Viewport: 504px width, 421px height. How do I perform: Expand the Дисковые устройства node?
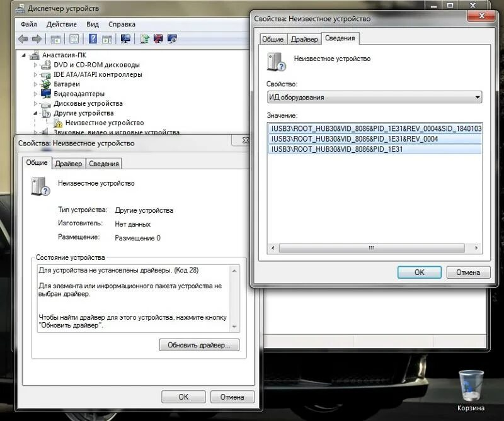click(35, 103)
